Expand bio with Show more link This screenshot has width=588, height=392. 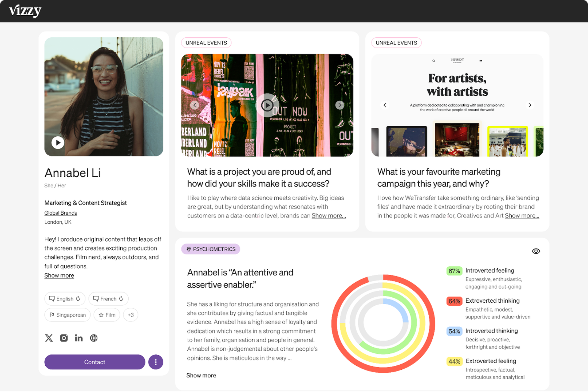click(x=59, y=275)
